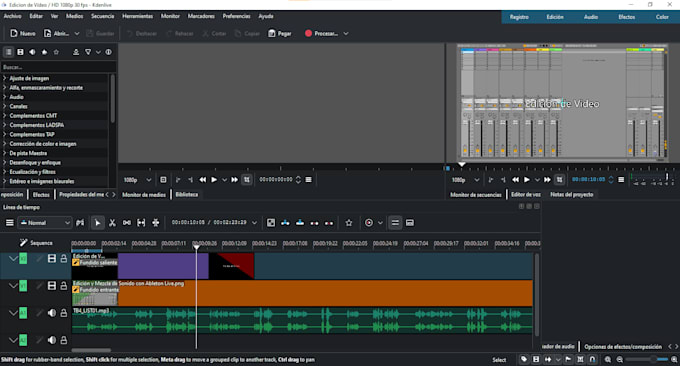The height and width of the screenshot is (366, 680).
Task: Switch to the Color workspace tab
Action: (662, 17)
